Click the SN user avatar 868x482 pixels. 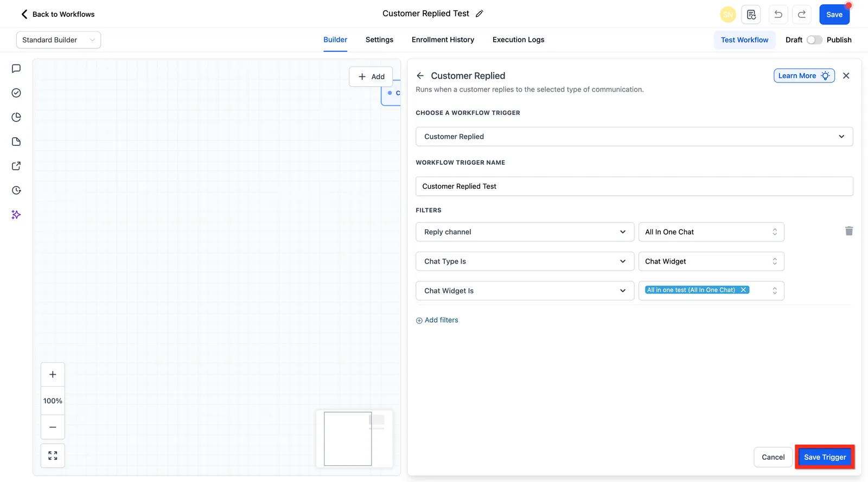coord(727,15)
